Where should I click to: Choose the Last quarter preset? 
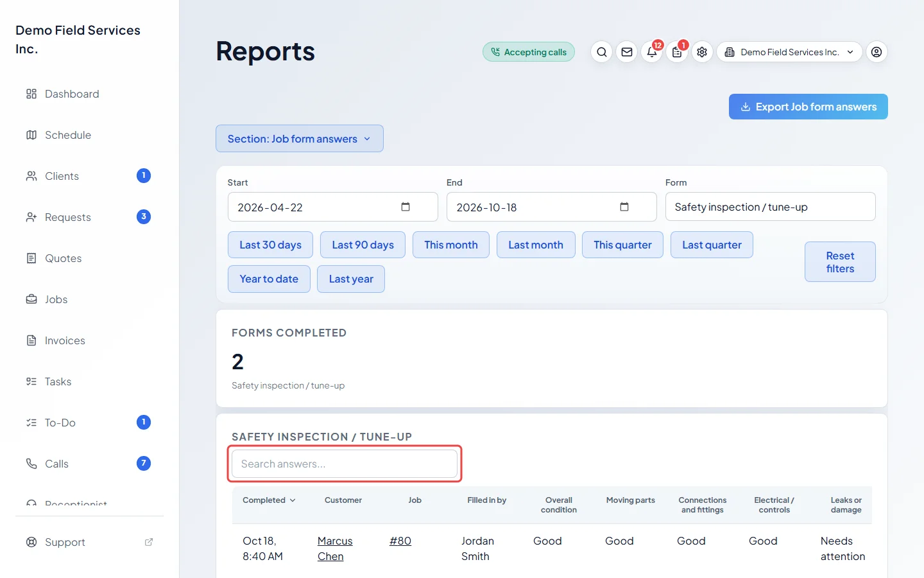coord(712,245)
